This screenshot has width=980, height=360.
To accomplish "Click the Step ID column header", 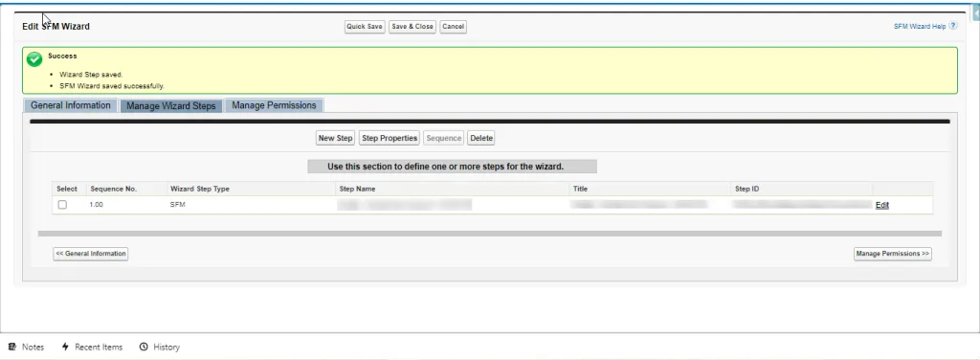I will tap(746, 189).
